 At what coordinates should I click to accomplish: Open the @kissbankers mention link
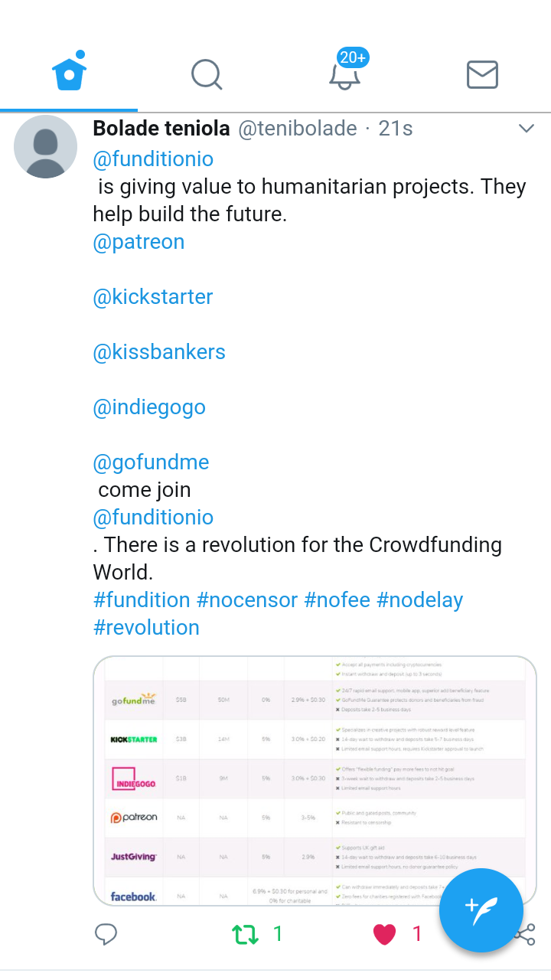click(x=159, y=352)
